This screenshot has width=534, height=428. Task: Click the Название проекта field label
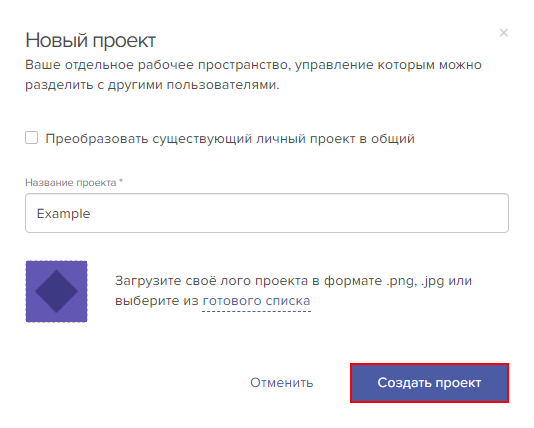click(x=74, y=183)
